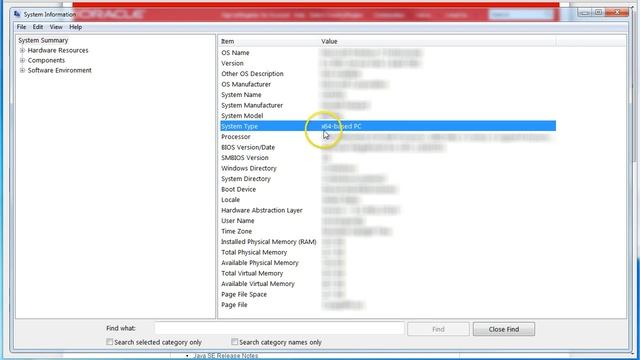Select the User Name row
Screen dimensions: 640x360
tap(388, 221)
